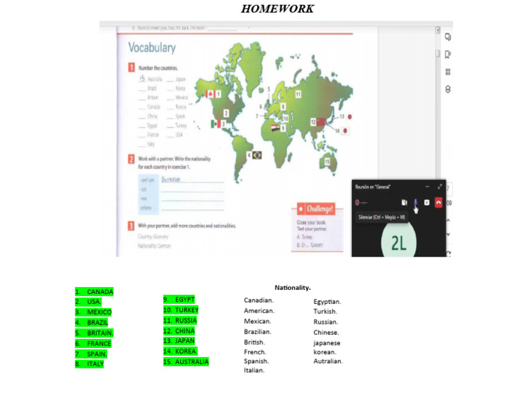Click the word Chinese.

(x=326, y=332)
